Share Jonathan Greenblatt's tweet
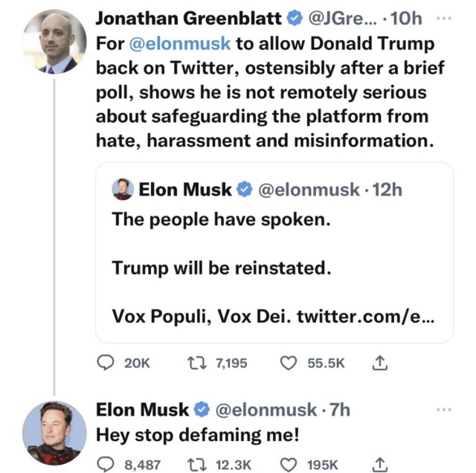This screenshot has height=473, width=476. click(x=379, y=363)
